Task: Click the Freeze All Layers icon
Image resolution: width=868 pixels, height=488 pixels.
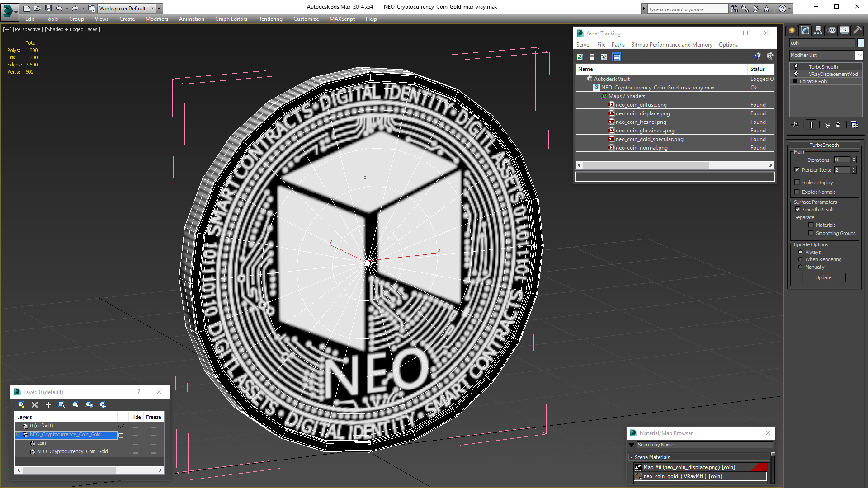Action: (x=103, y=405)
